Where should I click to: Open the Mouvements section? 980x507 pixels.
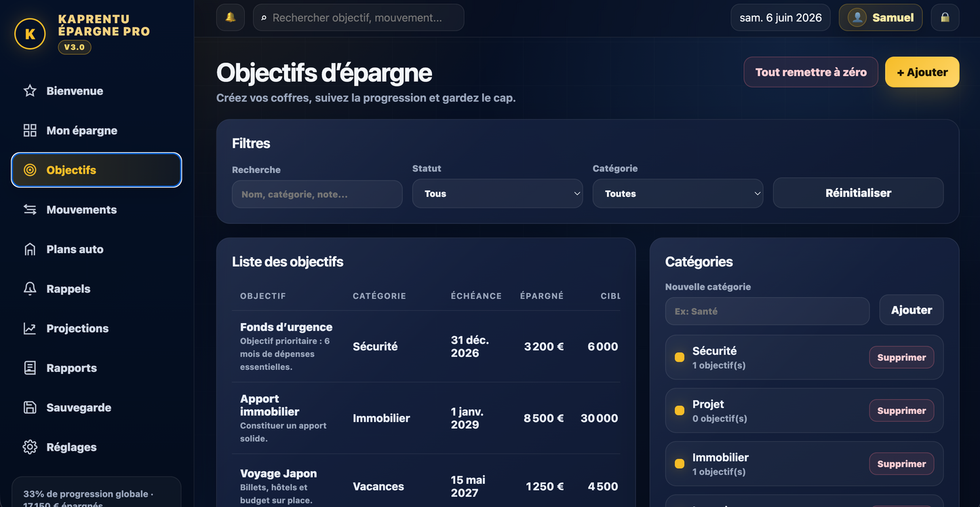(x=96, y=210)
